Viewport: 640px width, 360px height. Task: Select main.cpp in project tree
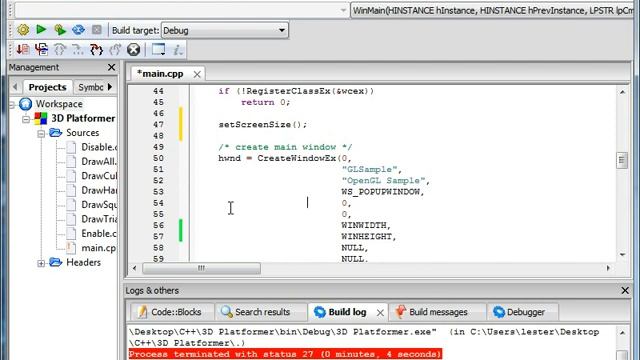coord(98,248)
